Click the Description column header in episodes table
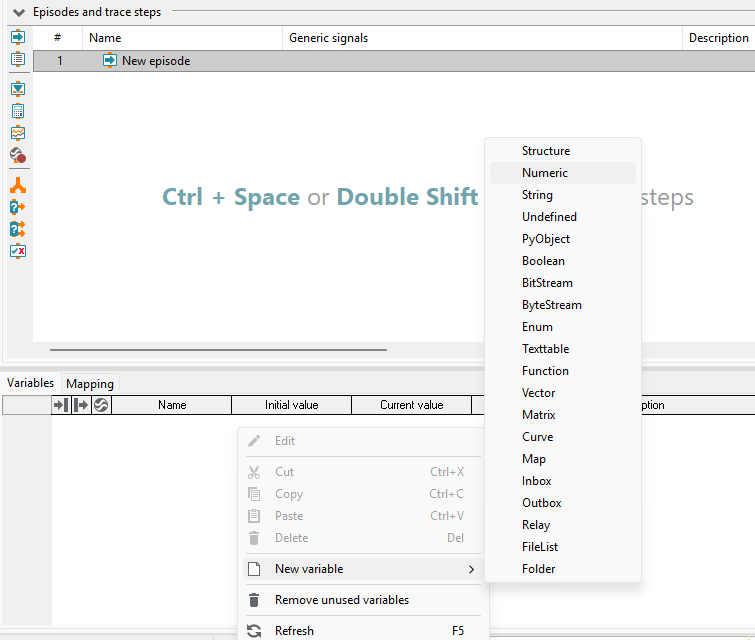The height and width of the screenshot is (640, 755). [719, 38]
